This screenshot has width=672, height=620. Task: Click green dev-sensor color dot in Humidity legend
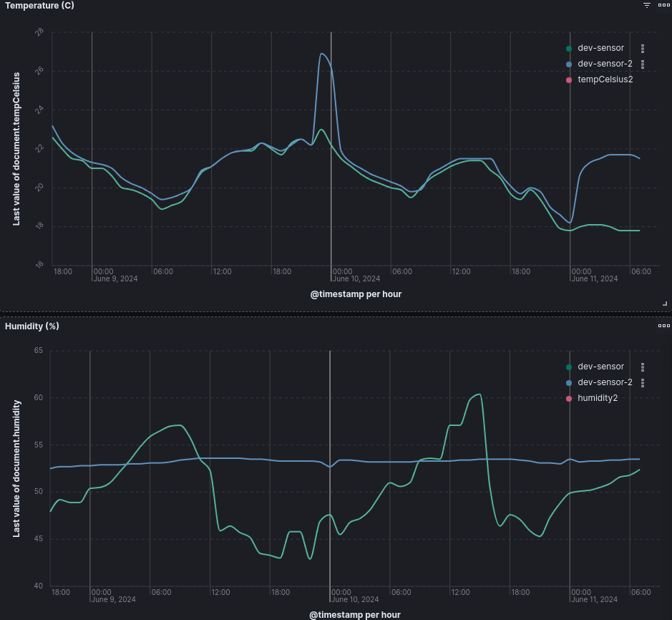coord(569,367)
